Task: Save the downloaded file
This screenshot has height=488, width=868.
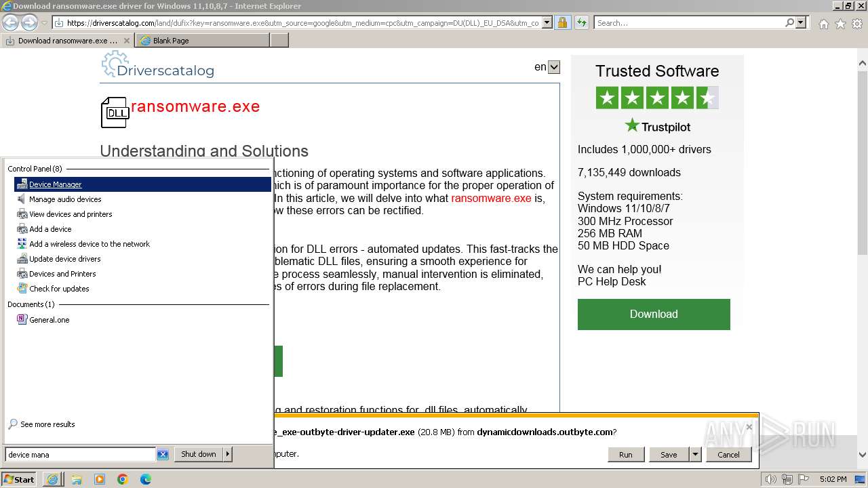Action: (x=669, y=455)
